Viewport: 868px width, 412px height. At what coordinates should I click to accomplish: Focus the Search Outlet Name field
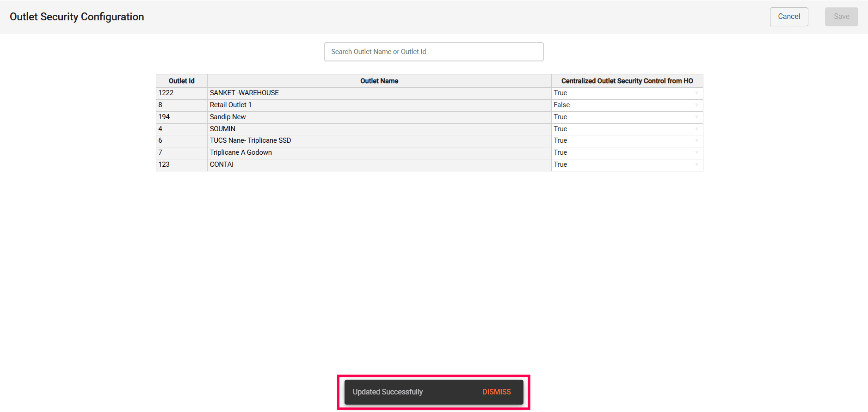(x=433, y=52)
